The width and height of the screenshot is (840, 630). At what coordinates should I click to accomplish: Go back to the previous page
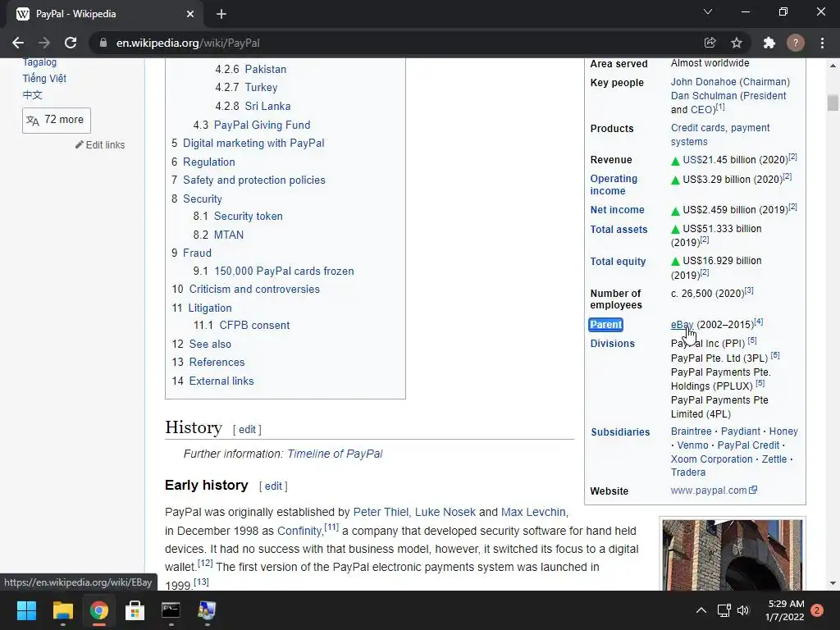click(18, 43)
